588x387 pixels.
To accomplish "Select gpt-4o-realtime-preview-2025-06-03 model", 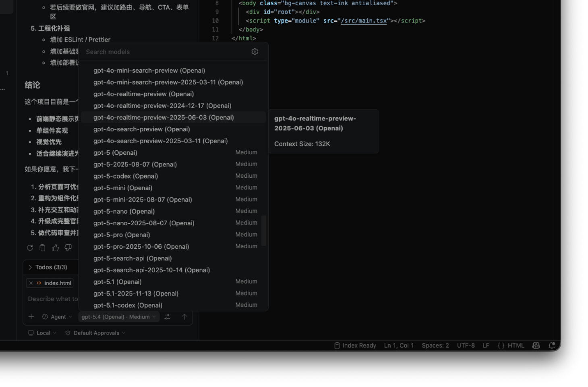I will [163, 117].
